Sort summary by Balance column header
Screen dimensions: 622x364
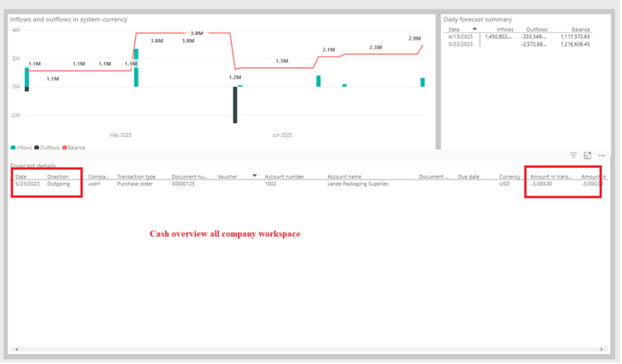(x=581, y=29)
